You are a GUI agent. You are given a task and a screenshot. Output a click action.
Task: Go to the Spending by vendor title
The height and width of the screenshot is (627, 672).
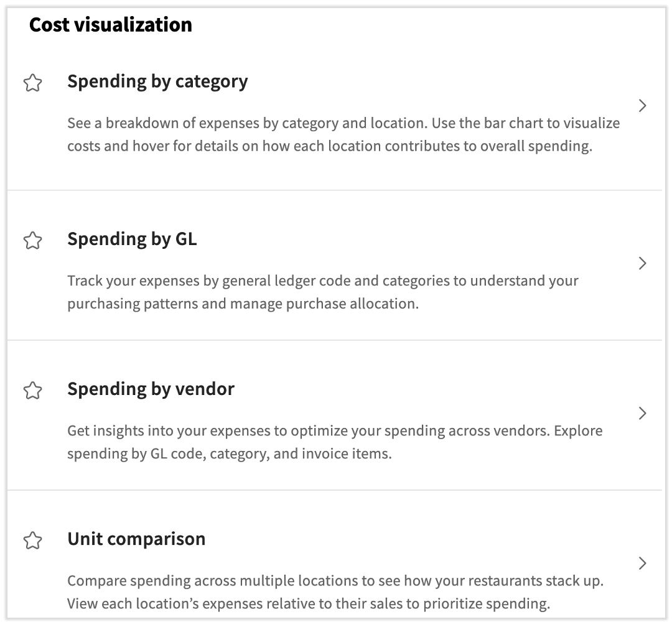pyautogui.click(x=151, y=389)
